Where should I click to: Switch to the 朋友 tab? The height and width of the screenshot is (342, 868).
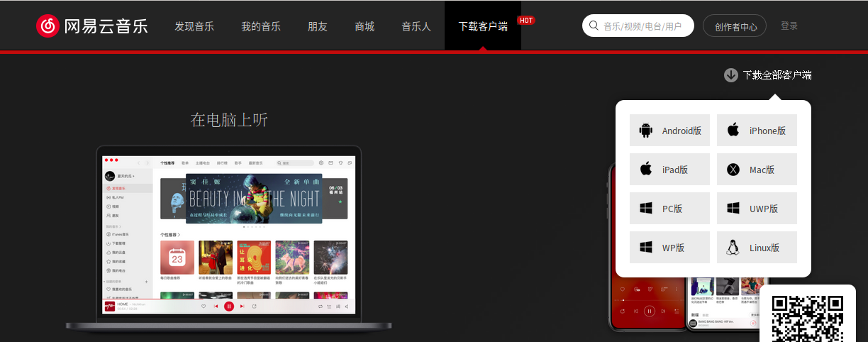click(x=318, y=26)
